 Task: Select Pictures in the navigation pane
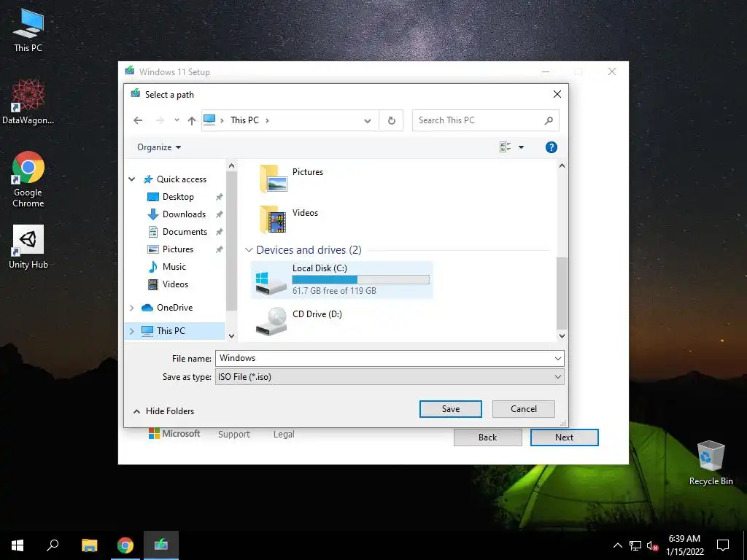tap(178, 249)
